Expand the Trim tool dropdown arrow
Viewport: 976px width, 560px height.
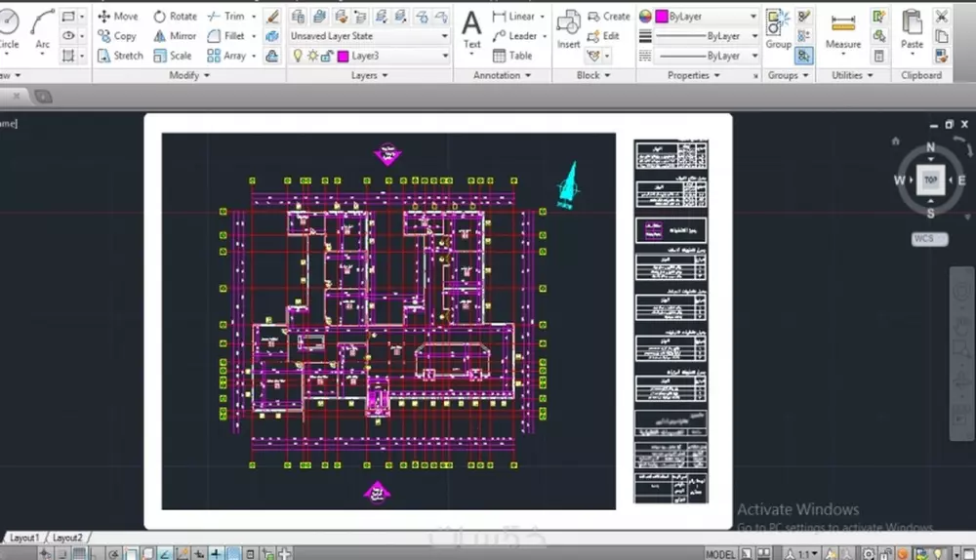pyautogui.click(x=254, y=17)
